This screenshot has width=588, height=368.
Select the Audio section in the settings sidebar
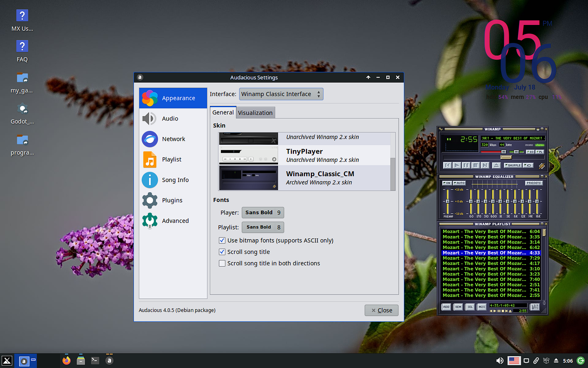point(170,118)
